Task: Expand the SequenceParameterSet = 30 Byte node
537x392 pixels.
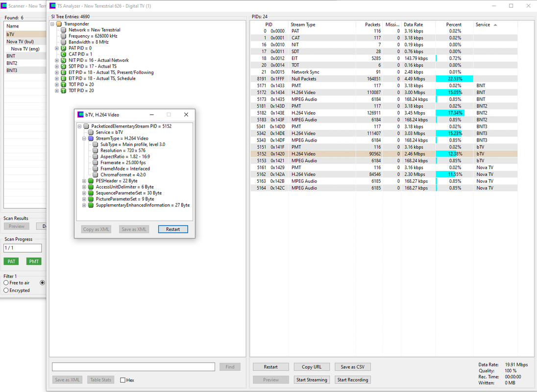Action: pyautogui.click(x=84, y=193)
